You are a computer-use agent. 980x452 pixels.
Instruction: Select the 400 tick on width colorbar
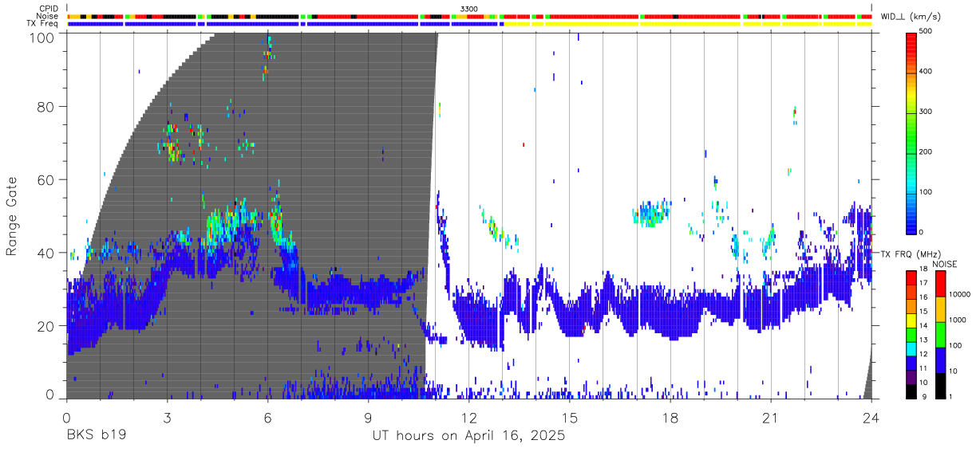927,72
